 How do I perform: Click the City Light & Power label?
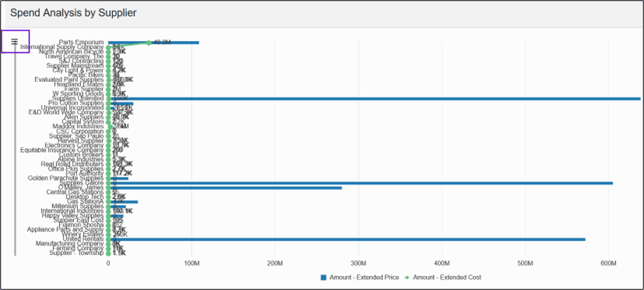click(x=78, y=70)
